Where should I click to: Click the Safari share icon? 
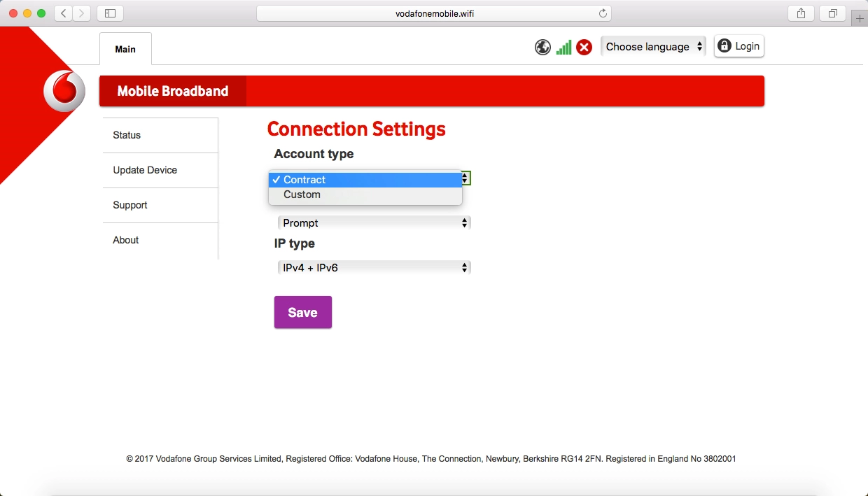(x=801, y=13)
